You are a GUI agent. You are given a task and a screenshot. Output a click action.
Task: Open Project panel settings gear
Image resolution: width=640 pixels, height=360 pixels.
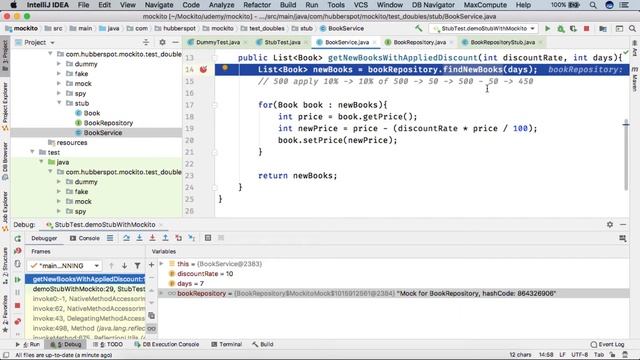coord(162,42)
